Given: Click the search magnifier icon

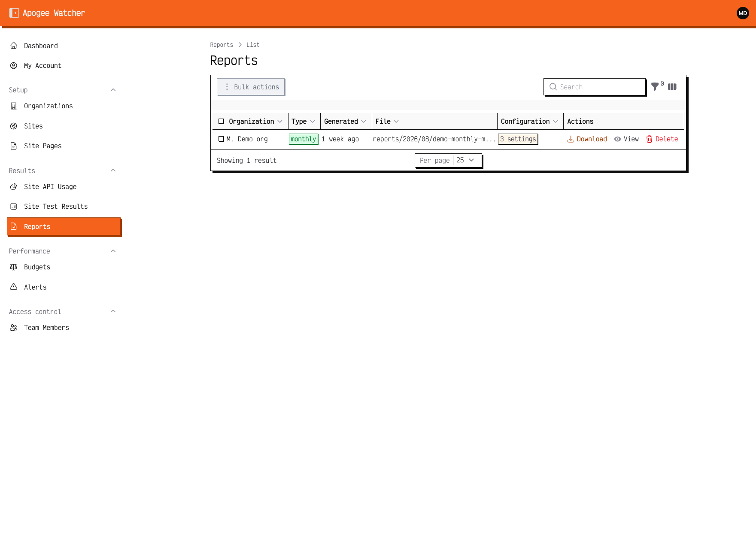Looking at the screenshot, I should point(553,87).
